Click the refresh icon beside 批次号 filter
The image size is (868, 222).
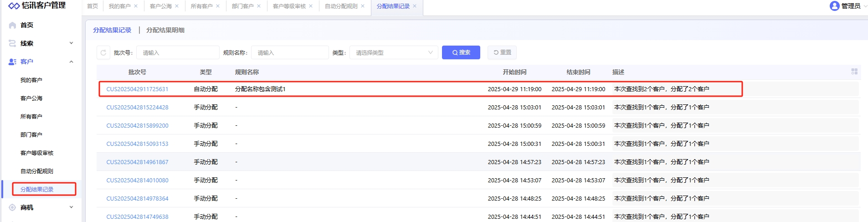tap(103, 53)
